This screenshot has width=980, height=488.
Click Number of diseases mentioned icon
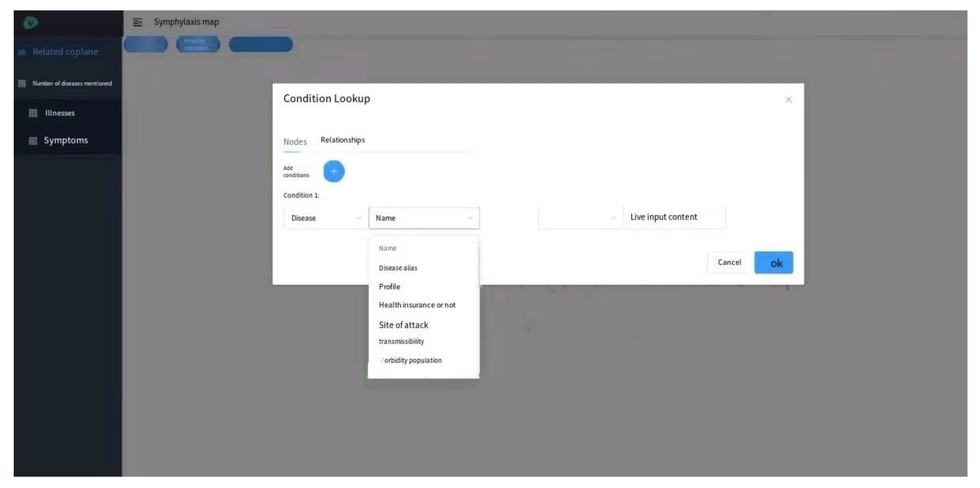pos(22,83)
